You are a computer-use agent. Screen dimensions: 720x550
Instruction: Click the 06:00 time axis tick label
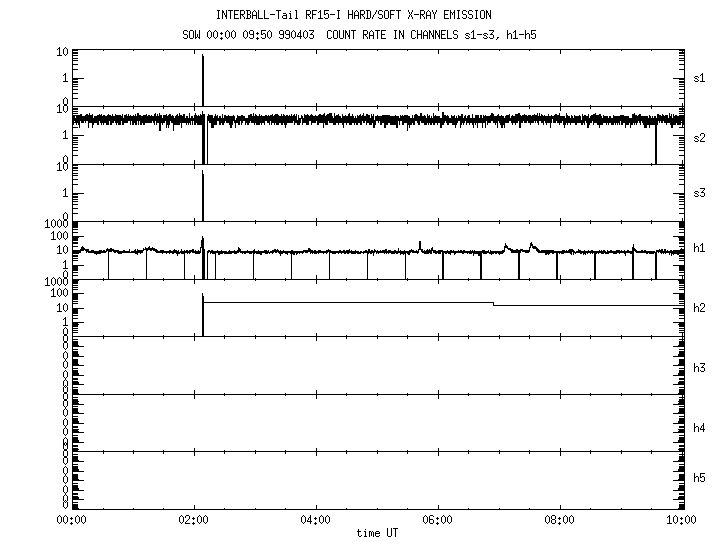click(438, 520)
